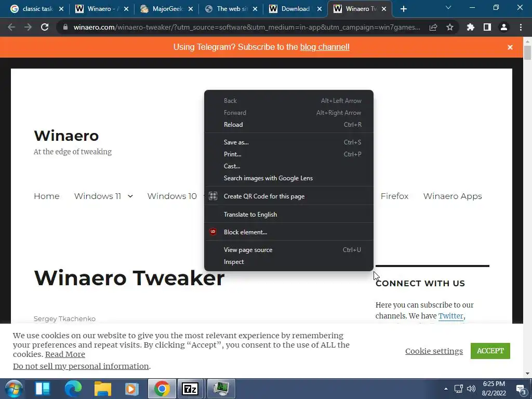Close the Download tab
Screen dimensions: 532x399
pos(320,9)
